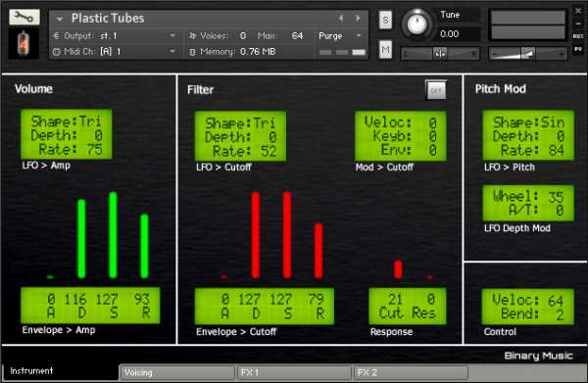Click the Tune knob
Viewport: 588px width, 383px height.
416,24
